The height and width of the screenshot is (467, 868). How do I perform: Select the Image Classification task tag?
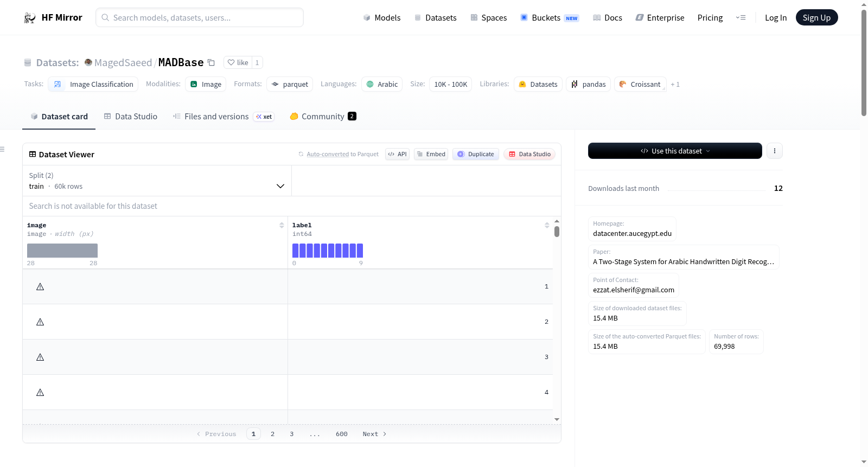pos(93,85)
